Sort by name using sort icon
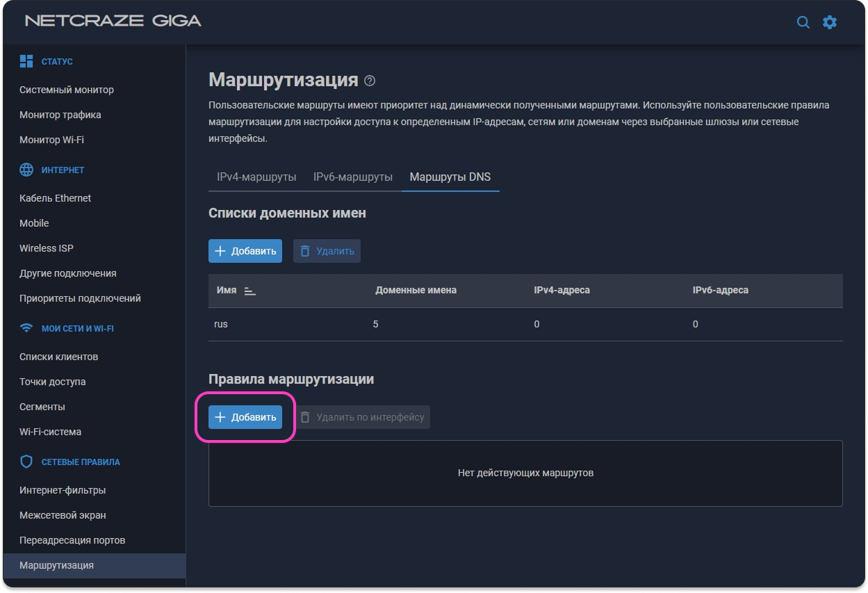 point(250,291)
